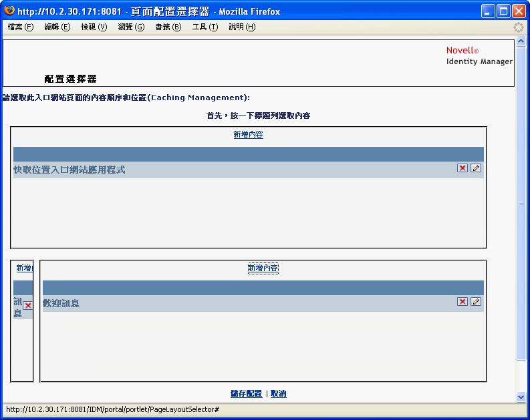
Task: Open the 書籤 (B) menu
Action: [x=168, y=27]
